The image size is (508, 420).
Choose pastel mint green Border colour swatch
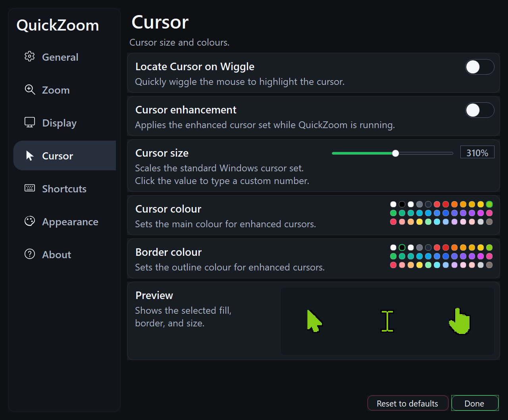pyautogui.click(x=428, y=265)
